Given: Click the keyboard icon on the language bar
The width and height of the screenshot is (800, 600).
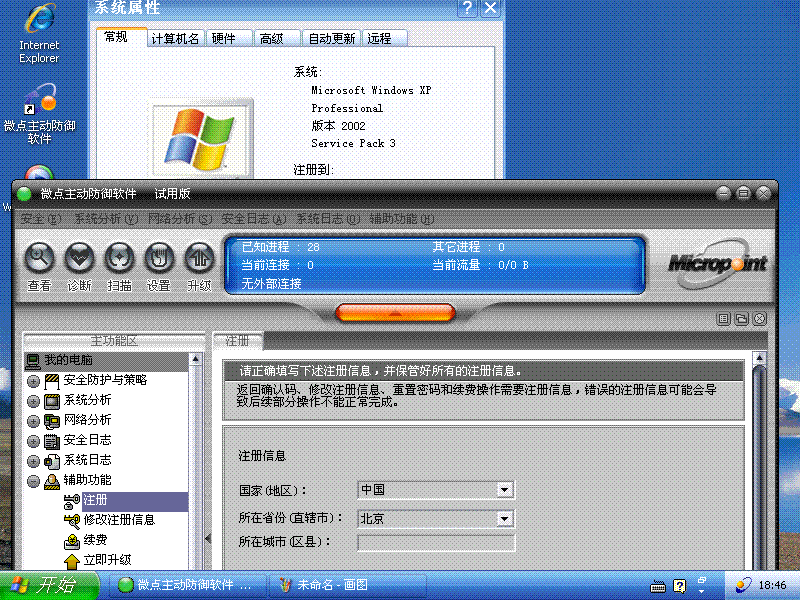Looking at the screenshot, I should pos(658,587).
